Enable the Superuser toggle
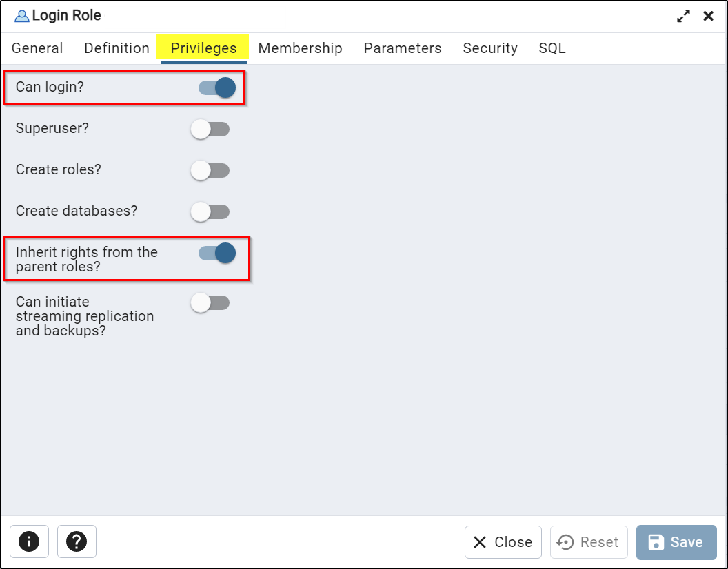The width and height of the screenshot is (728, 569). click(x=210, y=129)
